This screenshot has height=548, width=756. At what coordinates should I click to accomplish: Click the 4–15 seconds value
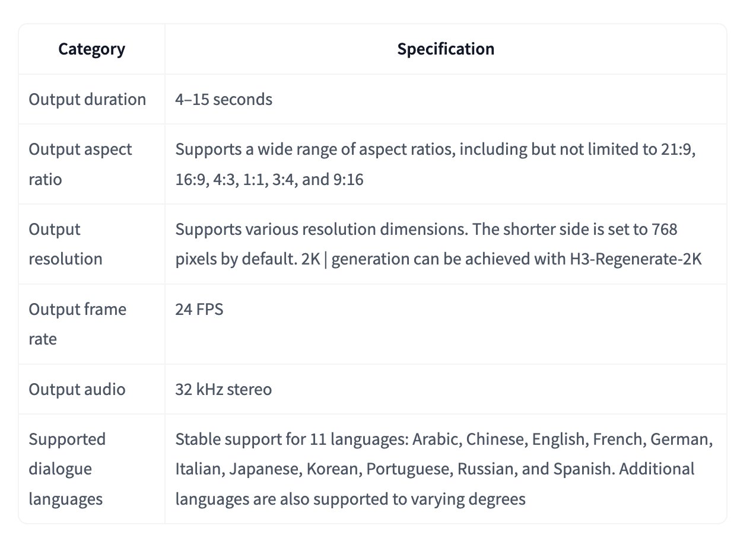point(224,99)
